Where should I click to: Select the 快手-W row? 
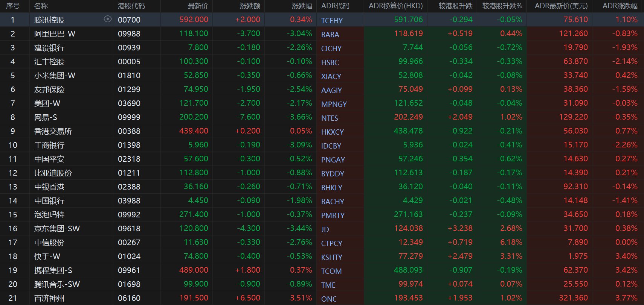coord(47,256)
